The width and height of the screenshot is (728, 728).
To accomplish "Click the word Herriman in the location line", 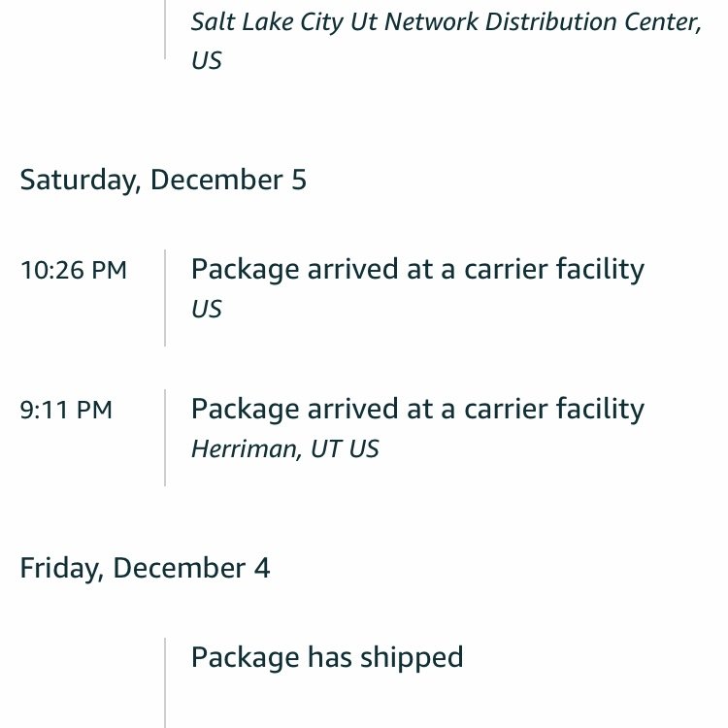I will point(244,449).
